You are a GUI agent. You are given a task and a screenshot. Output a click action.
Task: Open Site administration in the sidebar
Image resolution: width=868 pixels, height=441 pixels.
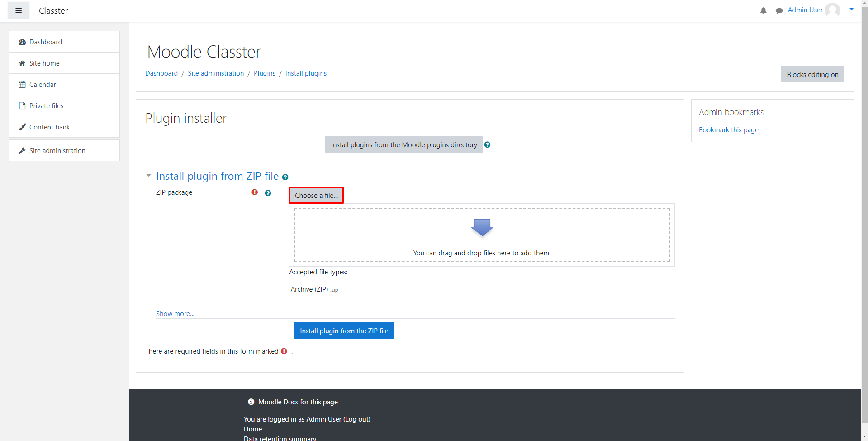(x=64, y=150)
